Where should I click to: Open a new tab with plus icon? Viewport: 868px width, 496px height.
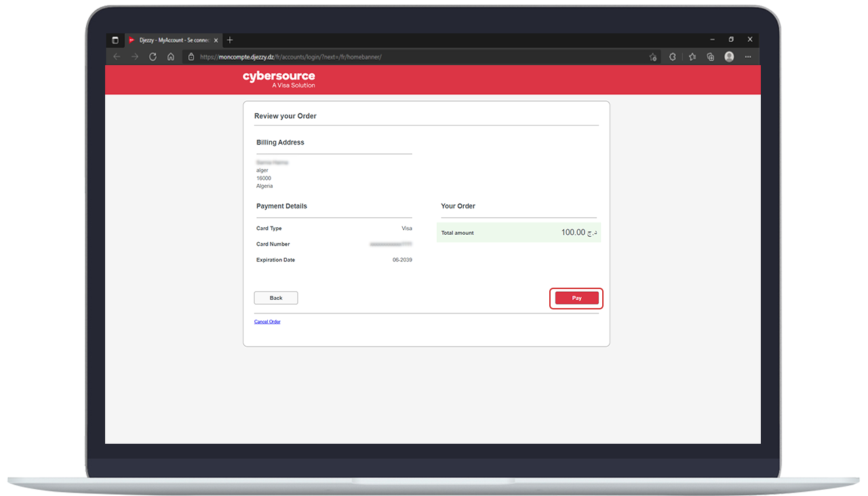[230, 40]
